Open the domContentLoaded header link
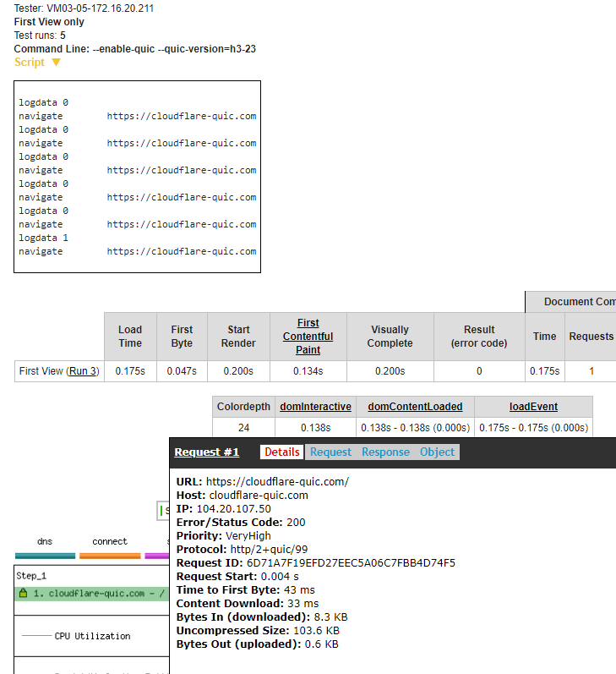This screenshot has width=616, height=674. [x=415, y=407]
